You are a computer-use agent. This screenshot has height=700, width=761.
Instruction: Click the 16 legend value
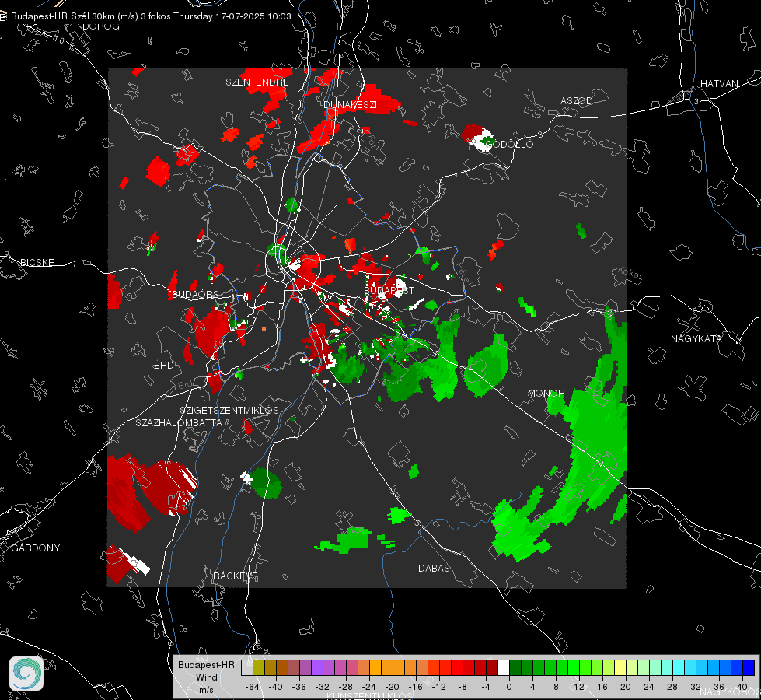point(602,687)
